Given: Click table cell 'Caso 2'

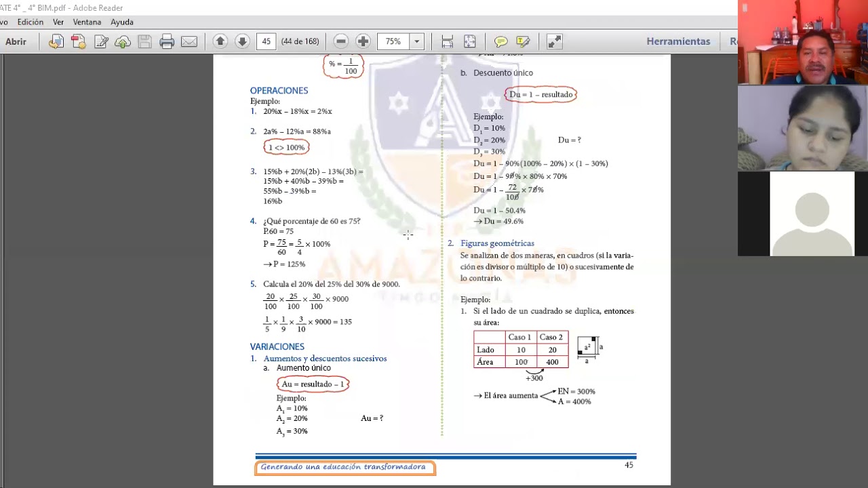Looking at the screenshot, I should click(551, 337).
